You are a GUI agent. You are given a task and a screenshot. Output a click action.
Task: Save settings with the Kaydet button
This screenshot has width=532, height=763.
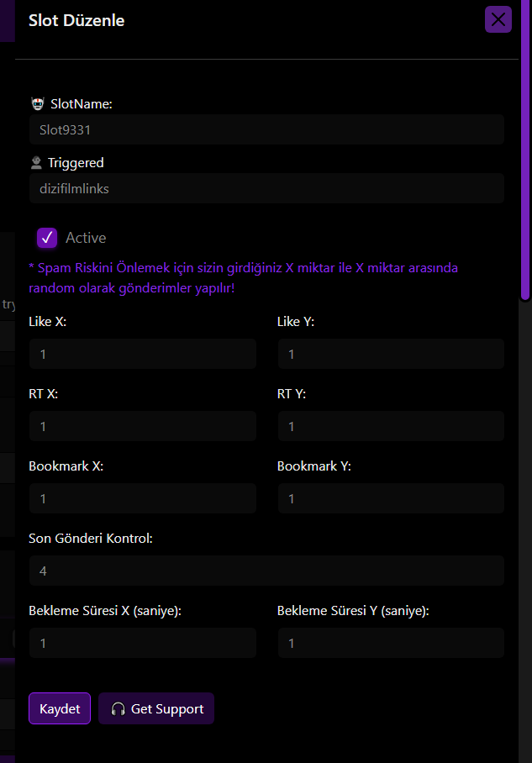tap(60, 708)
